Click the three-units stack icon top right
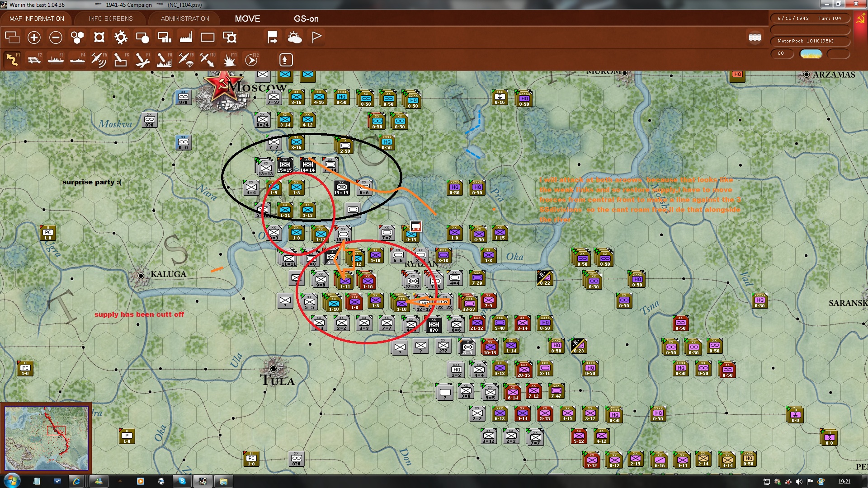This screenshot has width=868, height=488. pyautogui.click(x=755, y=37)
